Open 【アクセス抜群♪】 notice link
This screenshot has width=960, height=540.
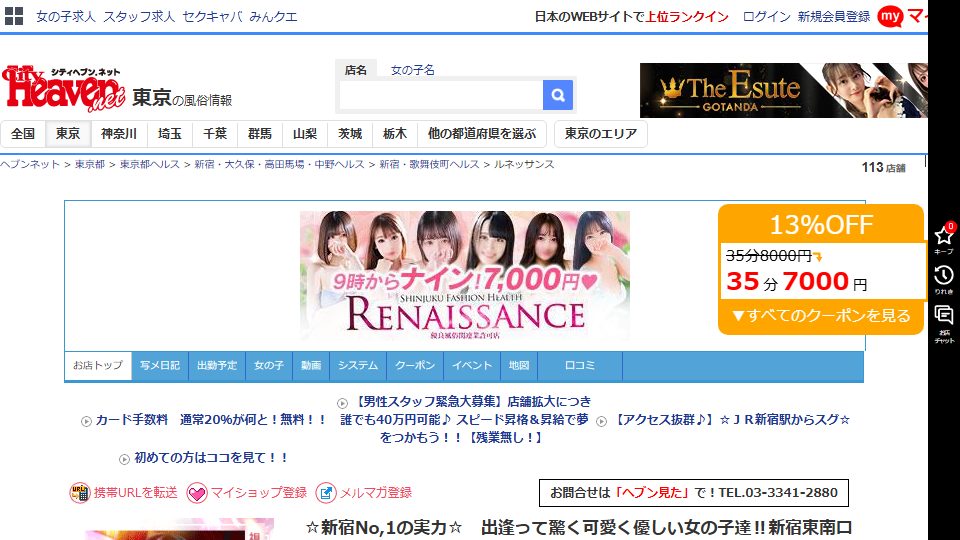(x=731, y=420)
